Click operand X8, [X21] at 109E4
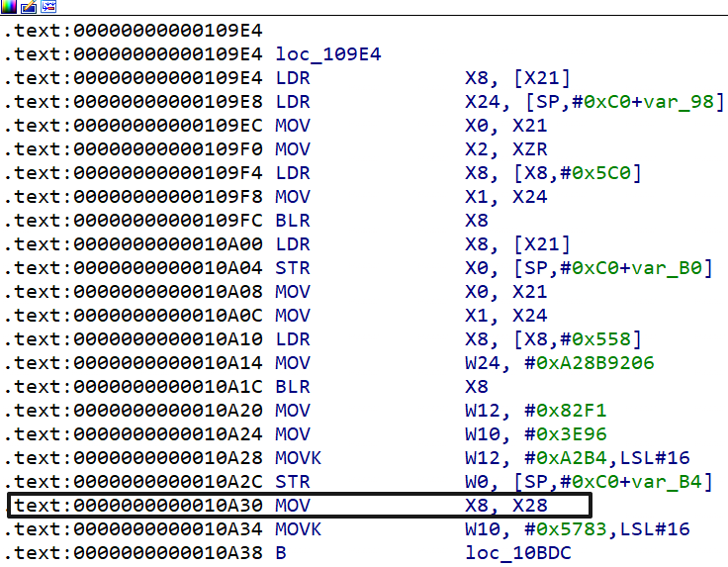The width and height of the screenshot is (728, 567). pos(518,78)
